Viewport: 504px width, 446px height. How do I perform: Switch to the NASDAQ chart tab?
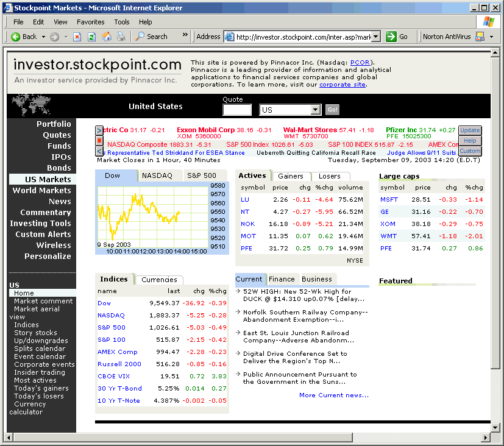156,176
